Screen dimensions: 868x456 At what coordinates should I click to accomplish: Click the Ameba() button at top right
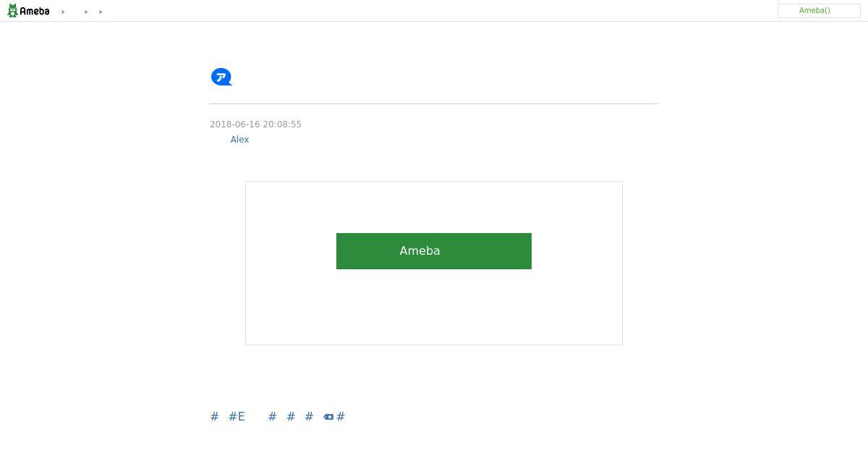tap(819, 11)
